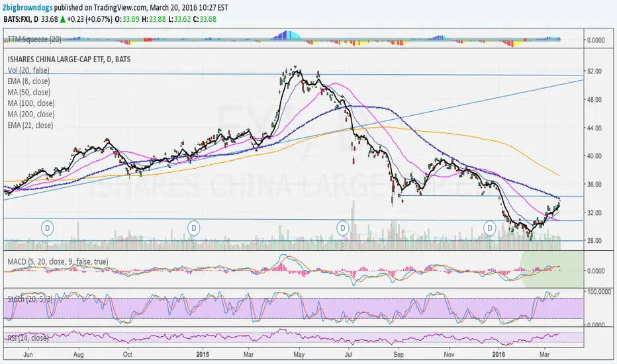Screen dimensions: 617x364
Task: Open the dividend marker just before Jul 2015
Action: (x=343, y=228)
